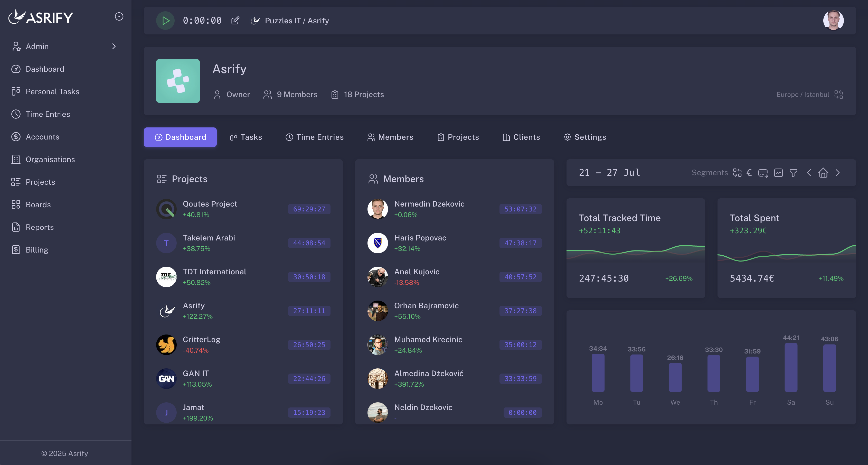Click the 21 – 27 Jul date range
The width and height of the screenshot is (868, 465).
(x=609, y=173)
